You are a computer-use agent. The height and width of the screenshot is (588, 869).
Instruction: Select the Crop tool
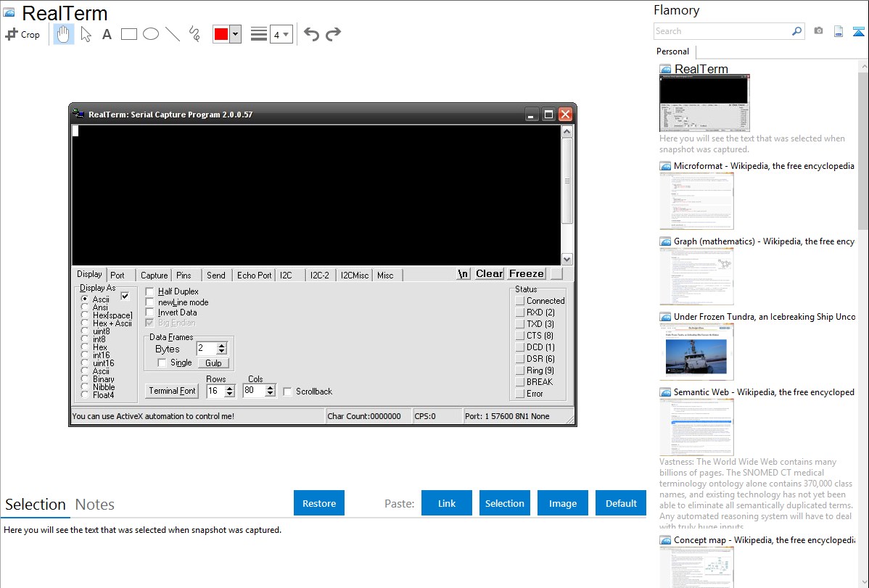[22, 34]
